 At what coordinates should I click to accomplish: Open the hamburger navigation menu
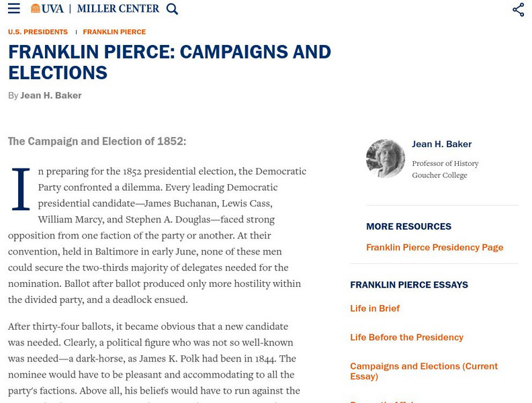(x=13, y=9)
